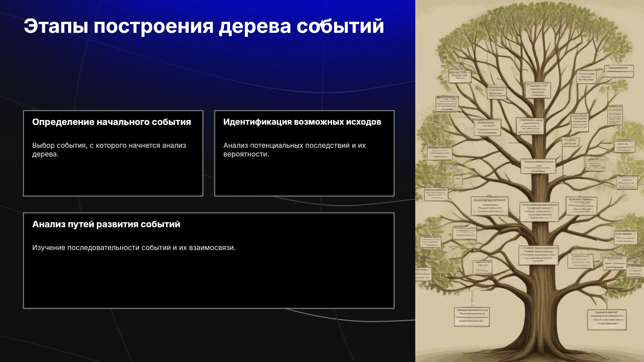This screenshot has width=644, height=362.
Task: Select the heading "Идентификация возможных исходов"
Action: click(302, 122)
